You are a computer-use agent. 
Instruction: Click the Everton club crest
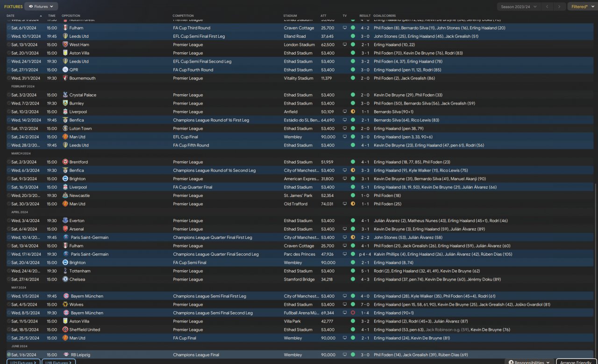(x=65, y=221)
